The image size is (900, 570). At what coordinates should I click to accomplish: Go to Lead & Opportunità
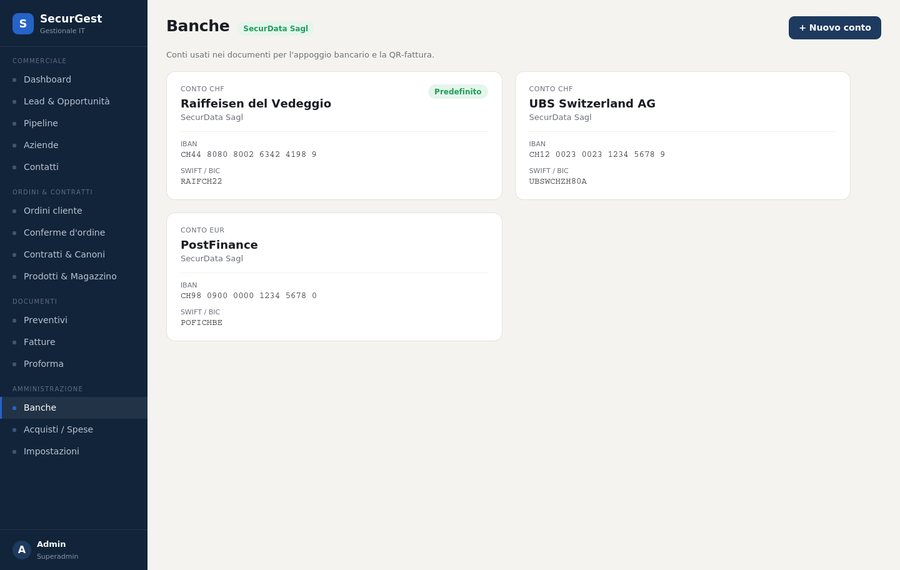click(x=73, y=101)
